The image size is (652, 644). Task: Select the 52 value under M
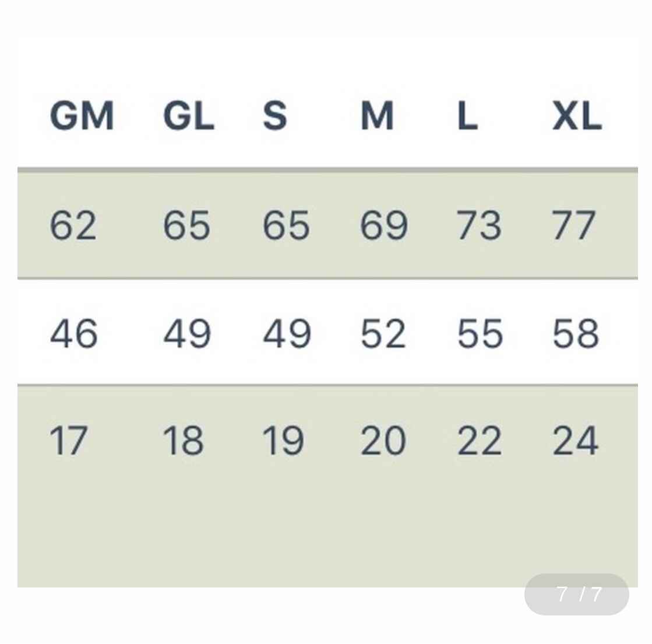tap(383, 334)
